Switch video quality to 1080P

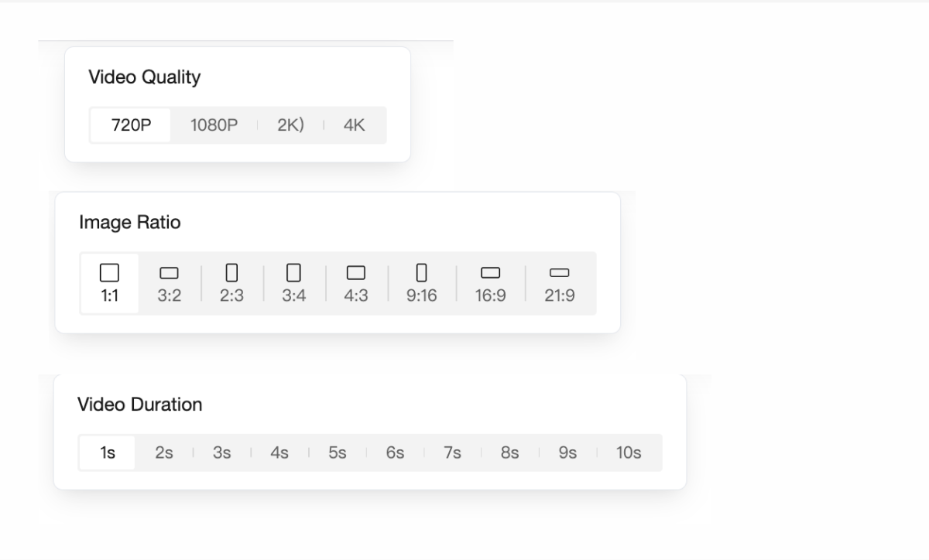tap(214, 125)
